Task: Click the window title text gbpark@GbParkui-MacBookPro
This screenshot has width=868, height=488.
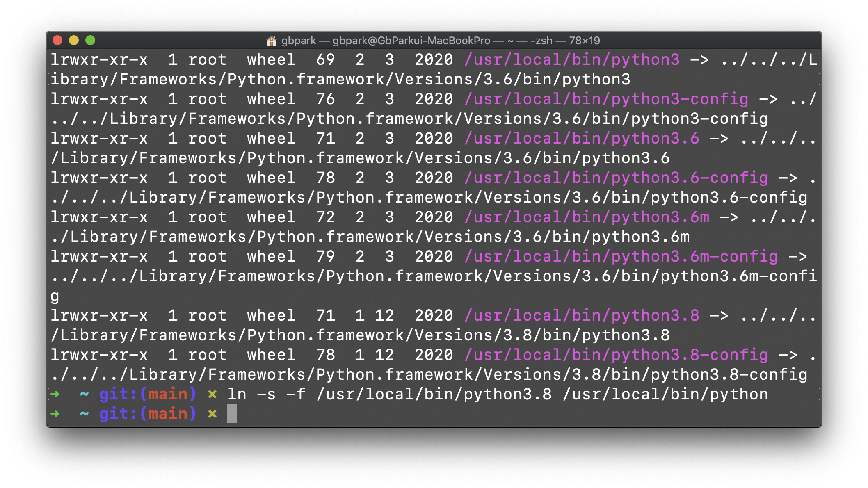Action: click(x=411, y=41)
